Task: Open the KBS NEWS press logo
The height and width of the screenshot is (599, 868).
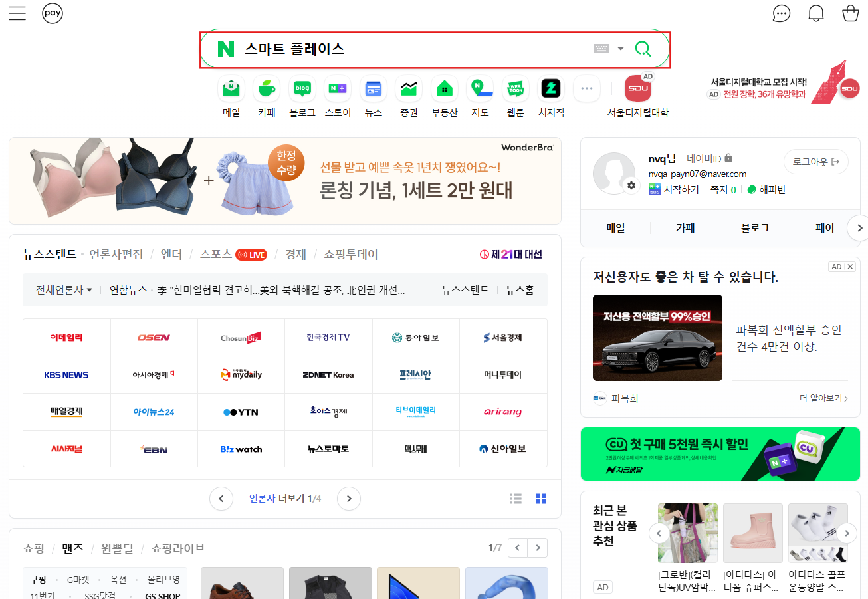Action: point(66,375)
